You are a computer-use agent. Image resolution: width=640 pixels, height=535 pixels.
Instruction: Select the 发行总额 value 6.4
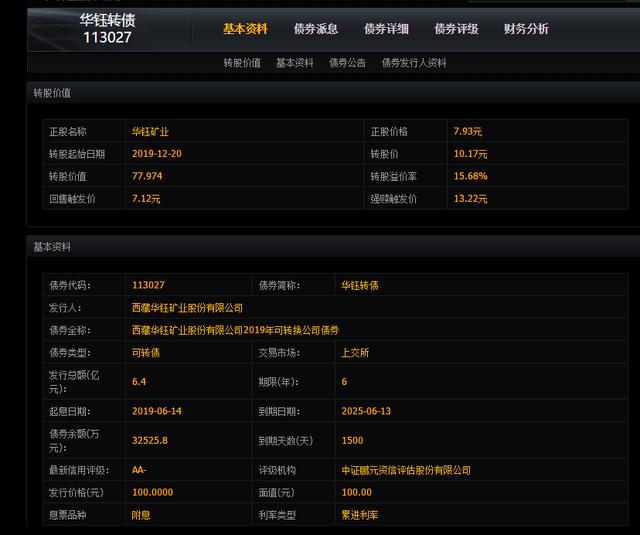pos(139,382)
